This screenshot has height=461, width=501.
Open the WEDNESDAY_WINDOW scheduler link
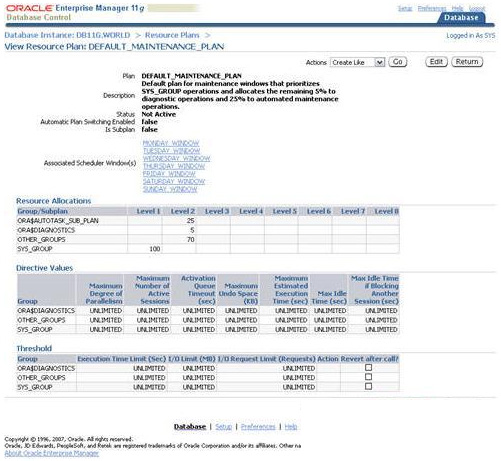click(x=176, y=158)
